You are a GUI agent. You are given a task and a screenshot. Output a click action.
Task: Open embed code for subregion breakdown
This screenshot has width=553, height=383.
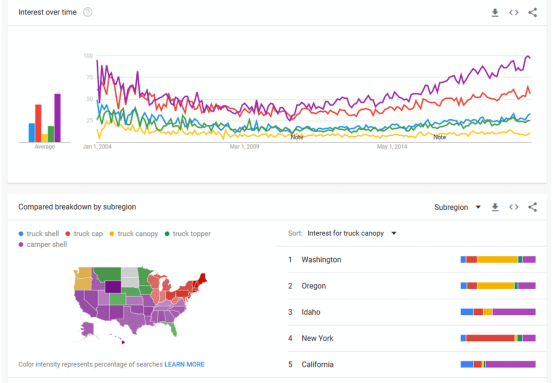(514, 207)
